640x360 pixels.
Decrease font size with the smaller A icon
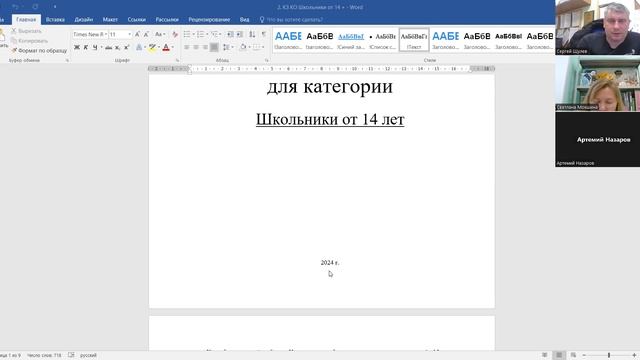[x=146, y=34]
